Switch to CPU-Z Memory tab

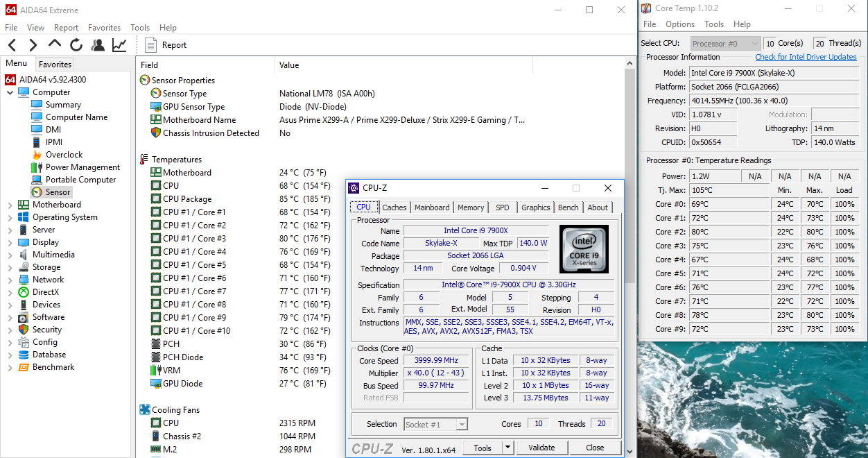click(471, 207)
